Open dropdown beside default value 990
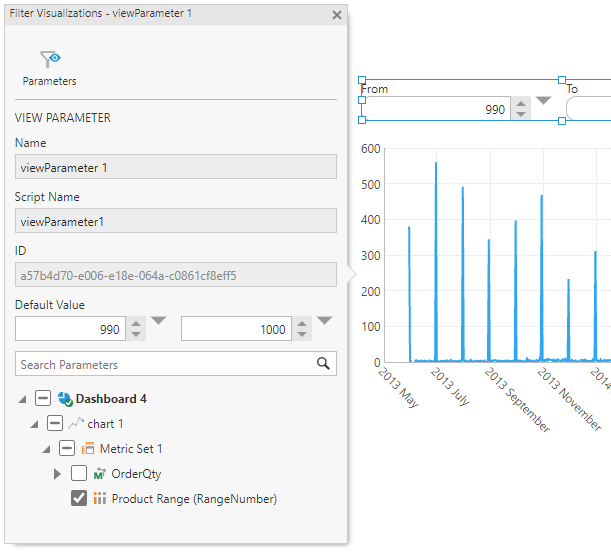 pos(158,320)
